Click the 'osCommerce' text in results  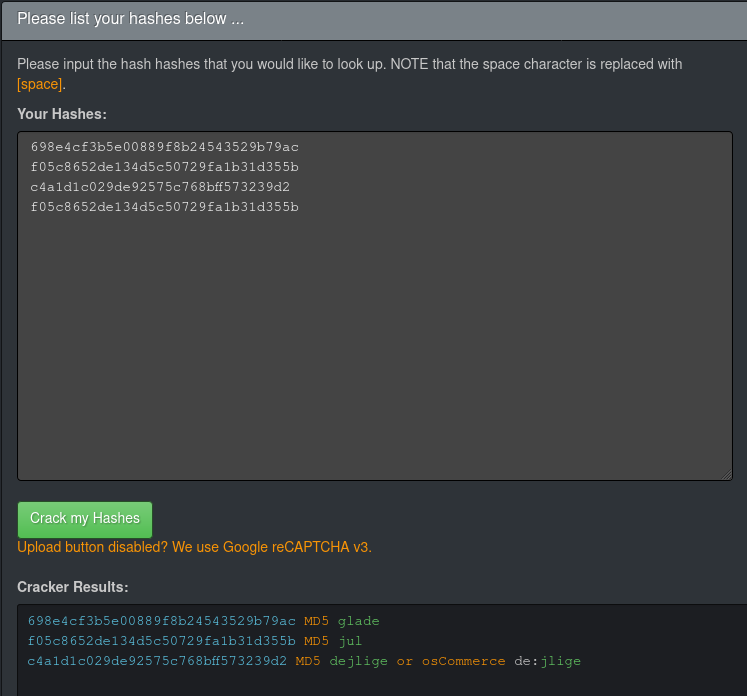(x=464, y=661)
